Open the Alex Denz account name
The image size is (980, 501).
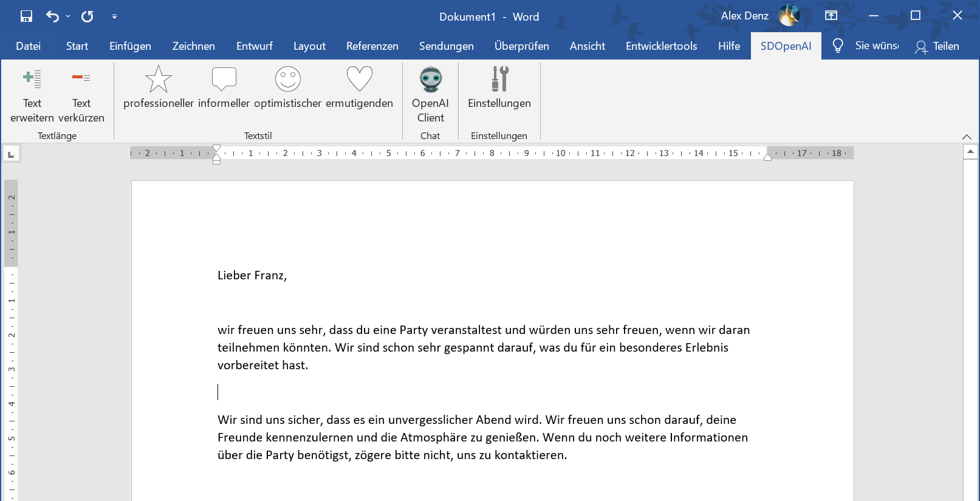[x=745, y=16]
